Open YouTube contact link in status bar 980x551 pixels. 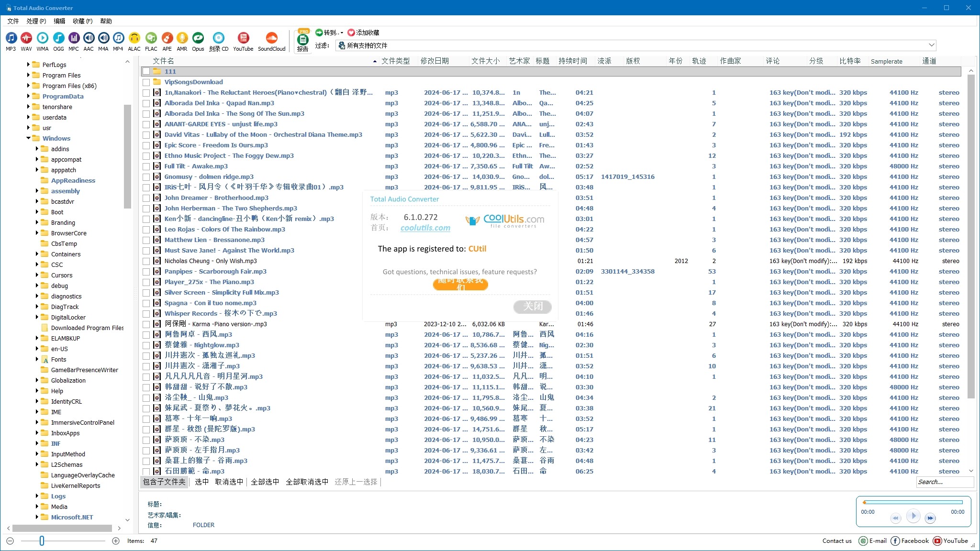click(x=950, y=541)
